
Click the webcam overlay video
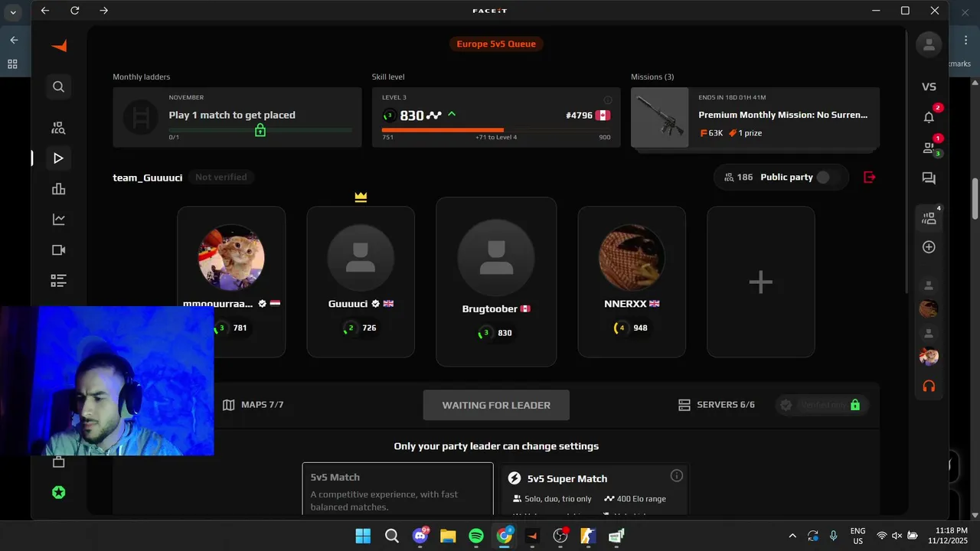click(107, 381)
